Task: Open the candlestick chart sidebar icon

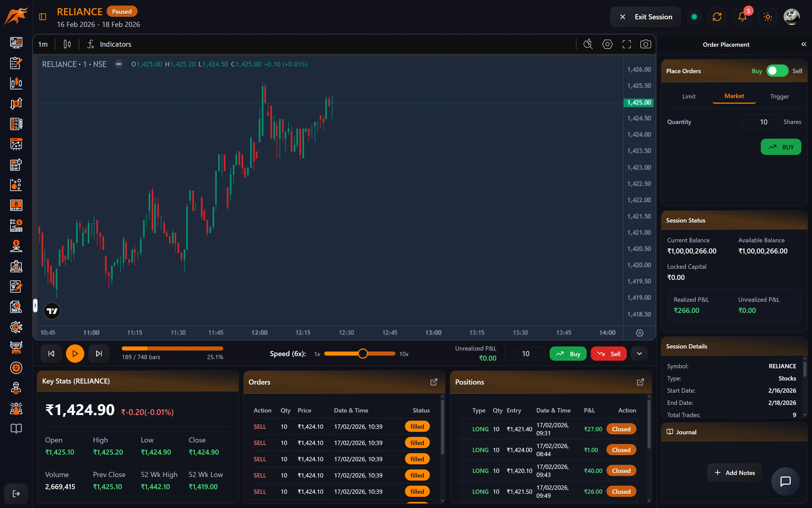Action: point(16,83)
